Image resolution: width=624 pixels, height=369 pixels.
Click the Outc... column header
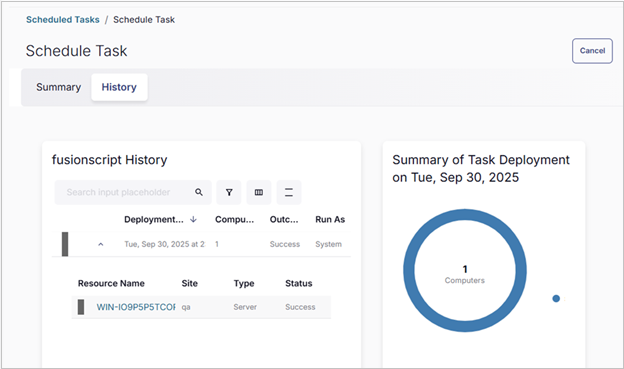[x=284, y=219]
